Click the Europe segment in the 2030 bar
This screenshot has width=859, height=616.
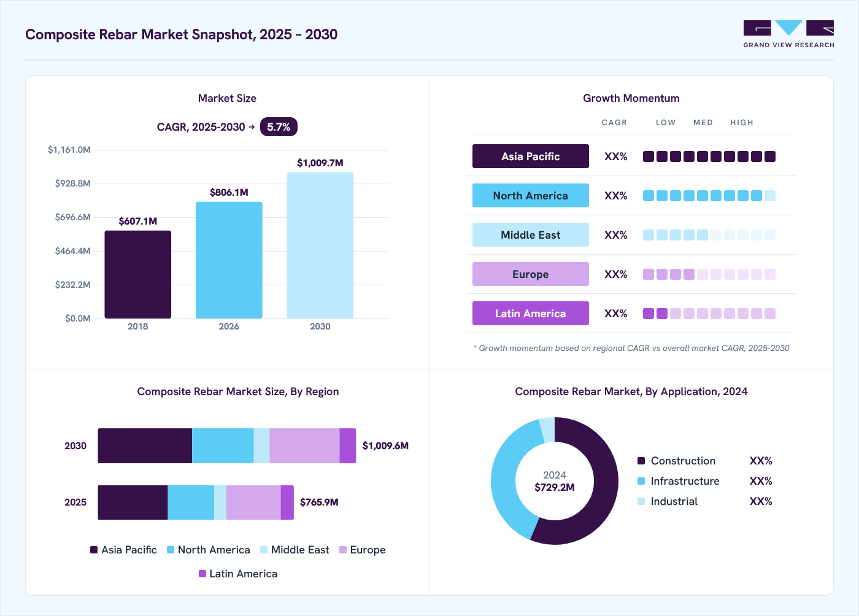coord(304,445)
